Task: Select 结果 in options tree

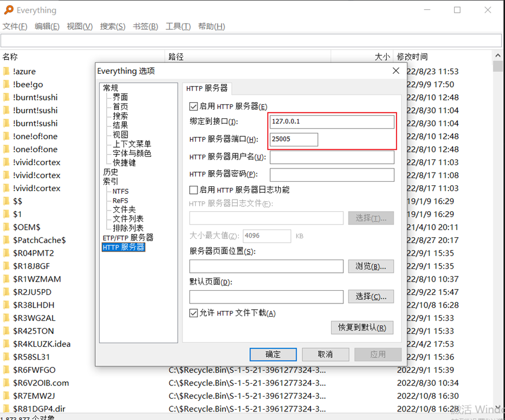Action: click(x=120, y=125)
